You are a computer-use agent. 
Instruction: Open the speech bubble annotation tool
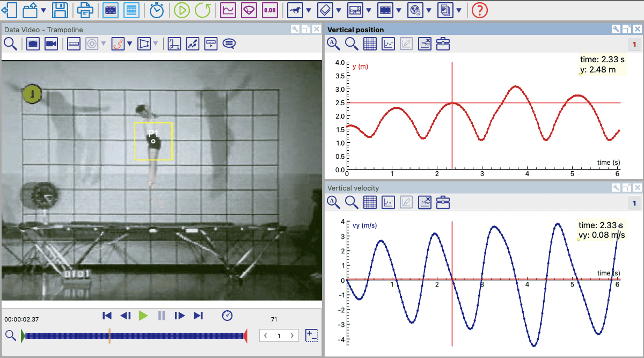pyautogui.click(x=229, y=44)
